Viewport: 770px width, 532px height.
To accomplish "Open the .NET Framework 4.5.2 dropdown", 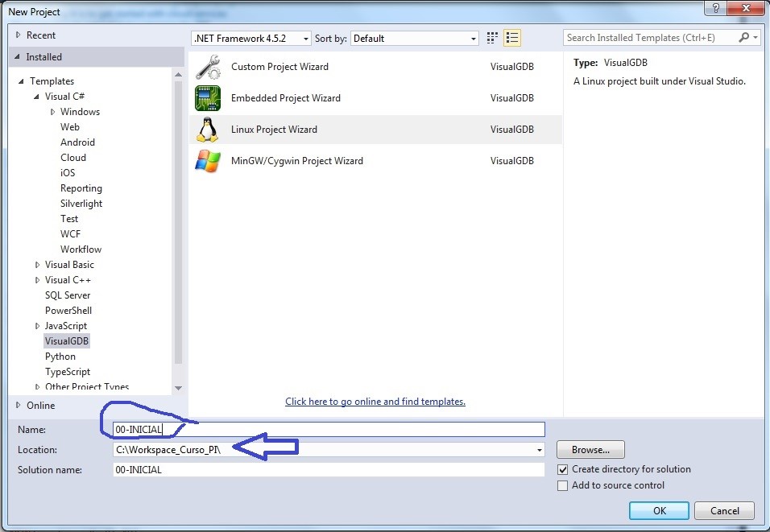I will click(x=304, y=37).
